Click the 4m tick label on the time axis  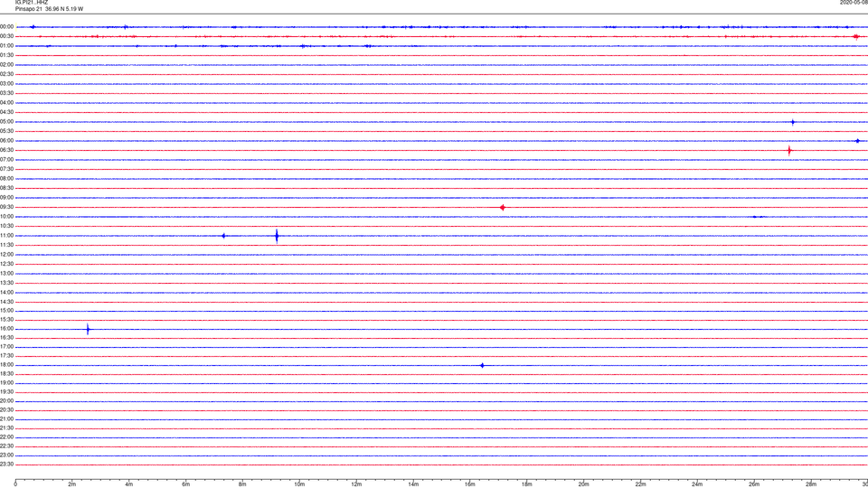click(x=129, y=484)
